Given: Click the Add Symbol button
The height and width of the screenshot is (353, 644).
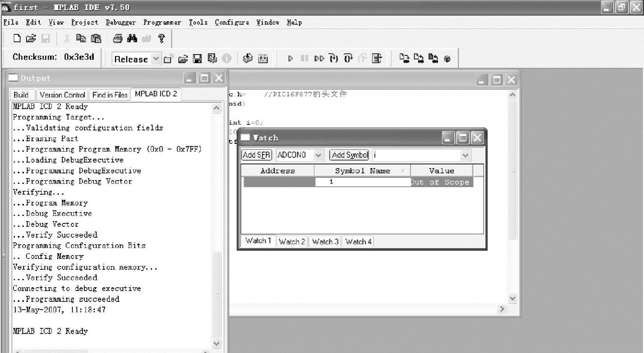Looking at the screenshot, I should click(x=350, y=155).
